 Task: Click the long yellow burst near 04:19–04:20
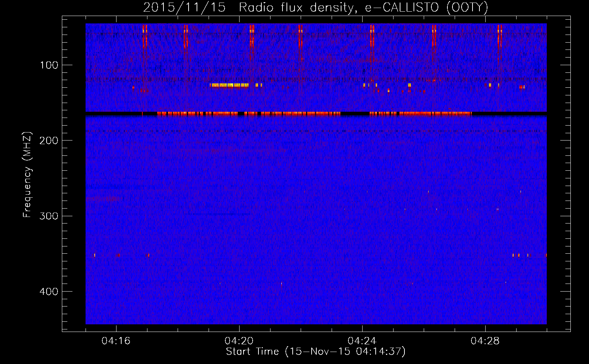pos(229,86)
